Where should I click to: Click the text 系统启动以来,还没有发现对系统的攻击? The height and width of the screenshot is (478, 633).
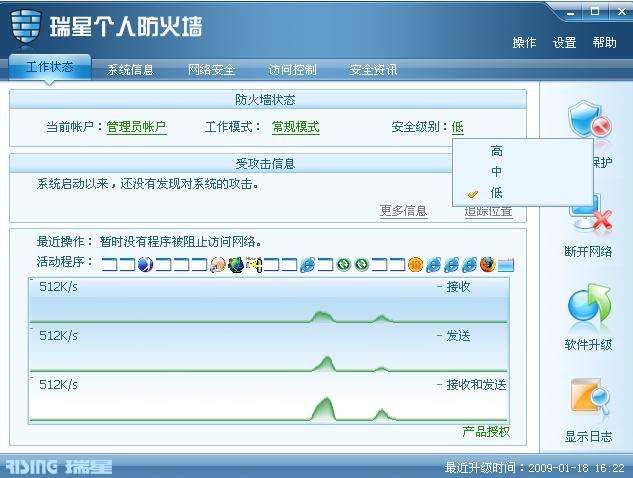tap(148, 184)
